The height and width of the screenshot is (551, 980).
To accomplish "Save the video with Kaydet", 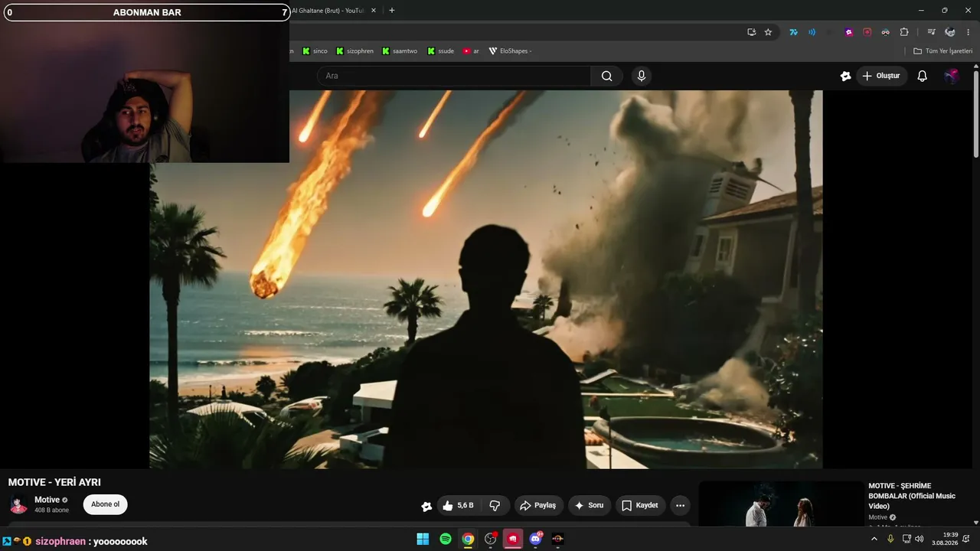I will [x=640, y=506].
